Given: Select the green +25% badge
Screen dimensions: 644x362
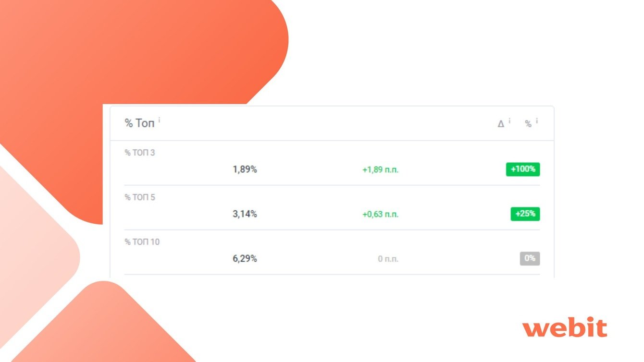Looking at the screenshot, I should (525, 214).
